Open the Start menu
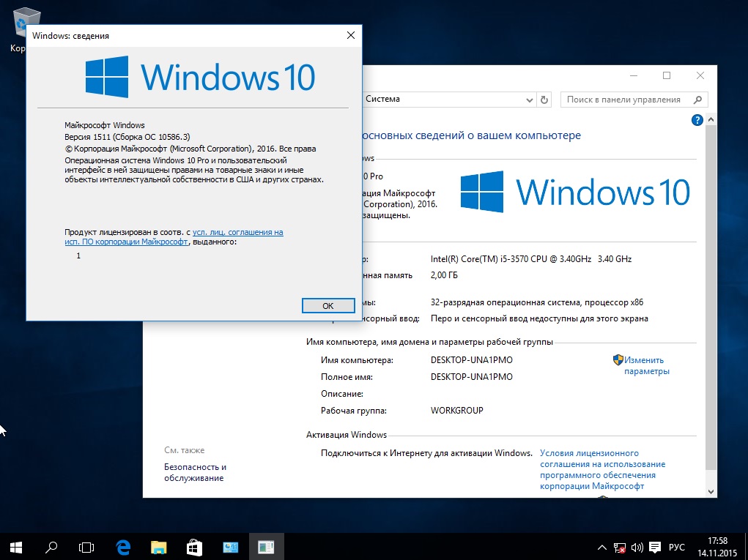Screen dimensions: 748x560 point(15,547)
